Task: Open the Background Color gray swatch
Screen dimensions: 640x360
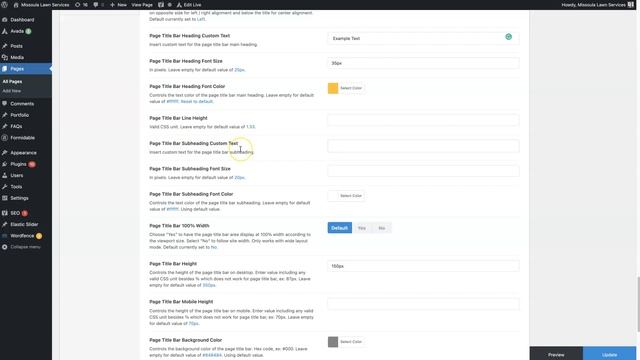Action: 333,342
